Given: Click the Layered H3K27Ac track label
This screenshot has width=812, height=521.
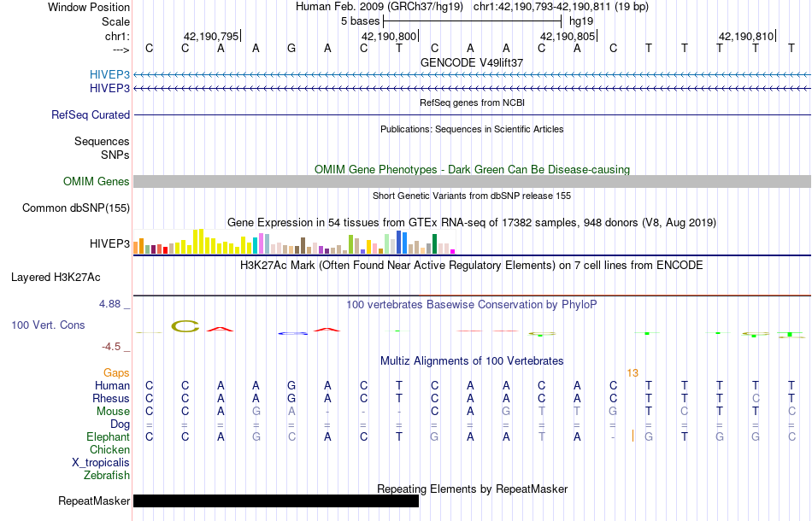Looking at the screenshot, I should click(x=56, y=278).
